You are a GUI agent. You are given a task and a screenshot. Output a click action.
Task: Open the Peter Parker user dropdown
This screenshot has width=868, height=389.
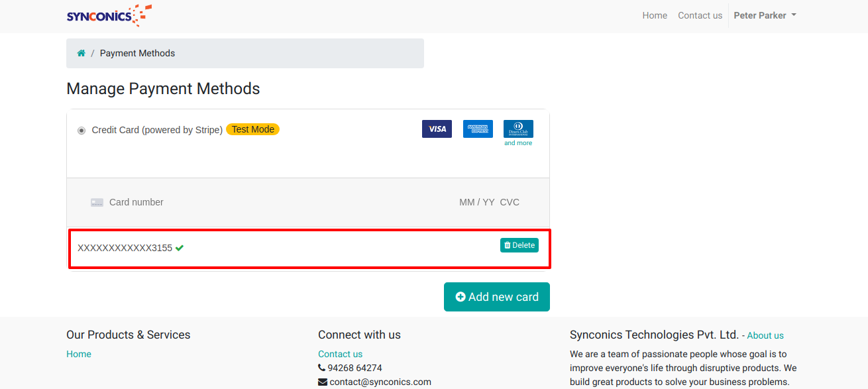pyautogui.click(x=765, y=15)
